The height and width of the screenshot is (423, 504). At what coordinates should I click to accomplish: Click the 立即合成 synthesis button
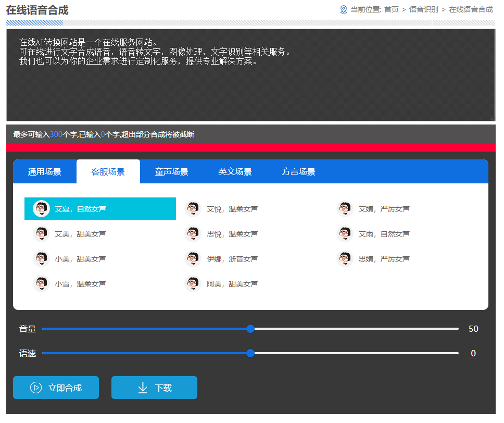[56, 388]
